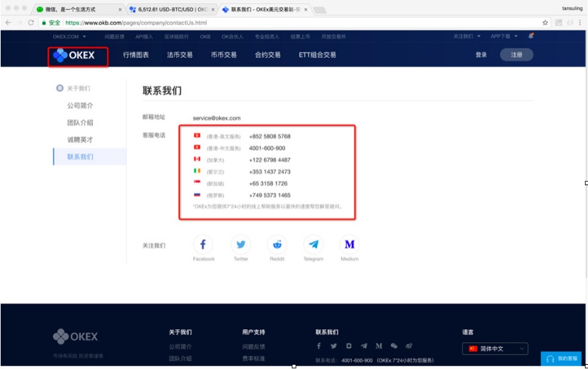Click phone number +852 5808 5768
This screenshot has width=588, height=369.
[x=270, y=136]
